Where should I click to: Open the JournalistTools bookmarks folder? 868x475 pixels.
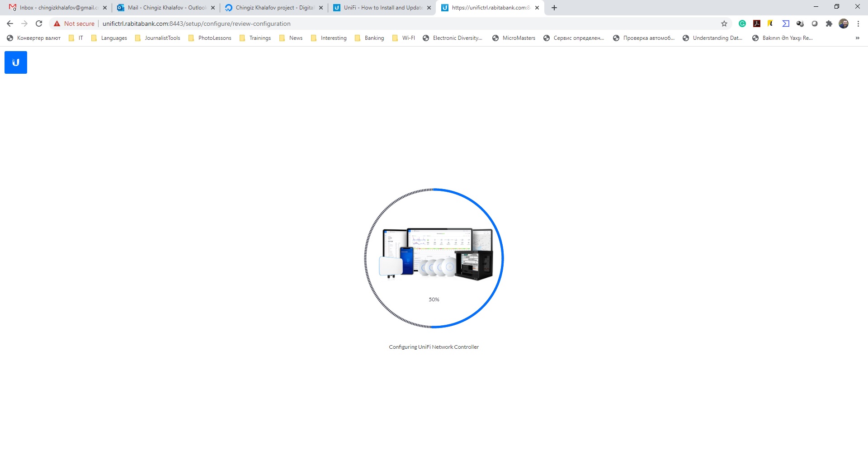click(x=158, y=38)
